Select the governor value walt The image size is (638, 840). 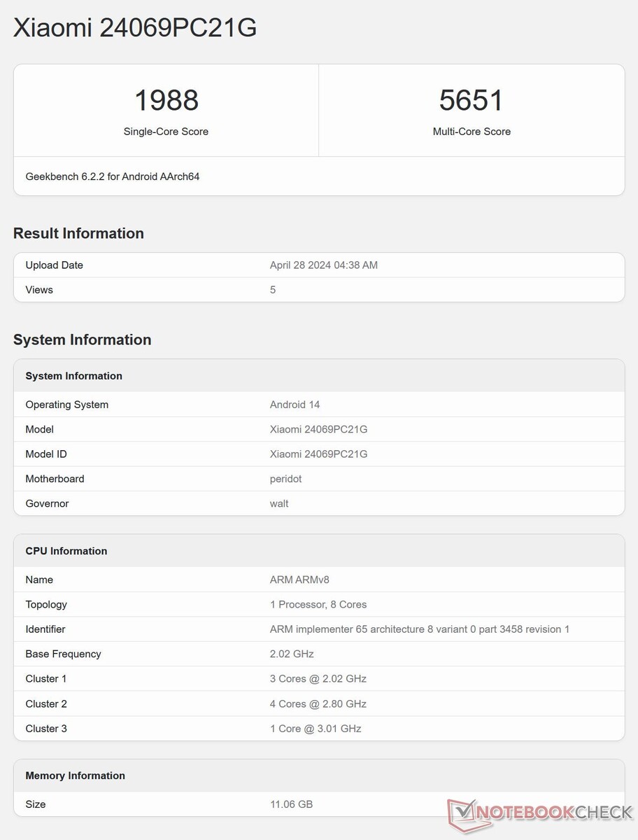[x=279, y=503]
